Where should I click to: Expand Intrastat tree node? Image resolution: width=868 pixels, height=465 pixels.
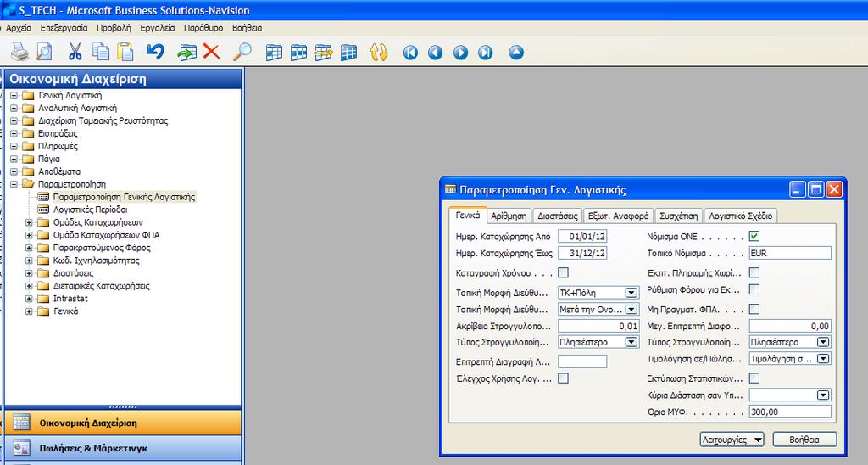[29, 298]
